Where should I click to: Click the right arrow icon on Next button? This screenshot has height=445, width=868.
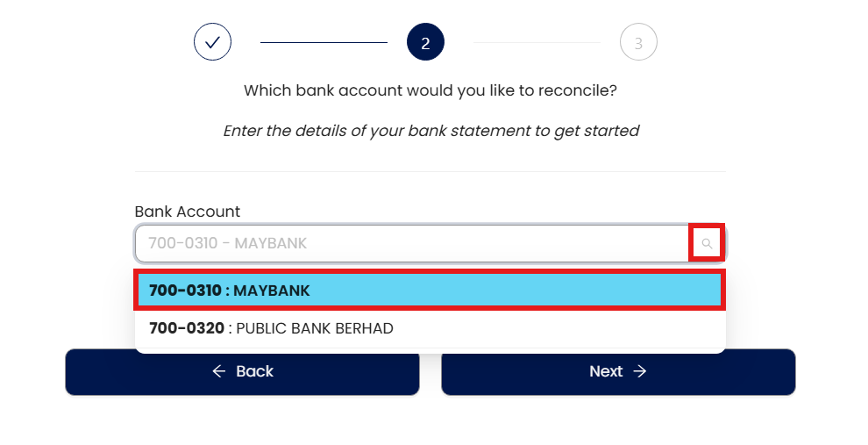click(x=640, y=371)
